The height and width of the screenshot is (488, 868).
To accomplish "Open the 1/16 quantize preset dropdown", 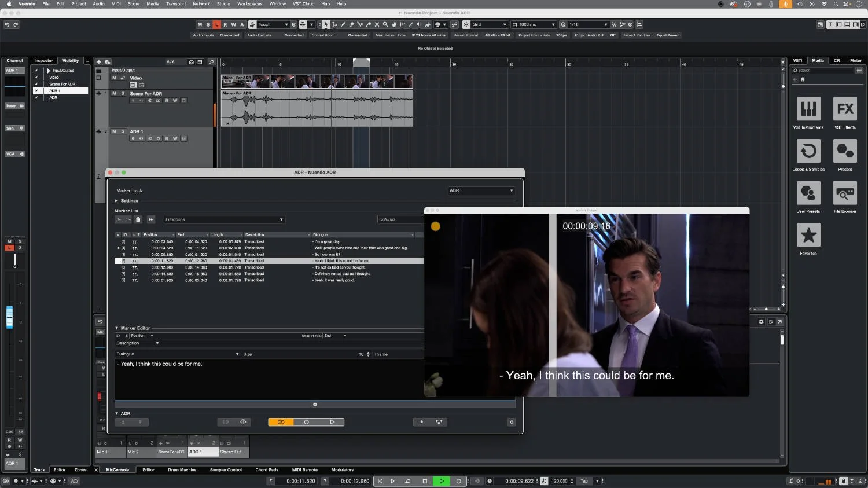I will (588, 24).
